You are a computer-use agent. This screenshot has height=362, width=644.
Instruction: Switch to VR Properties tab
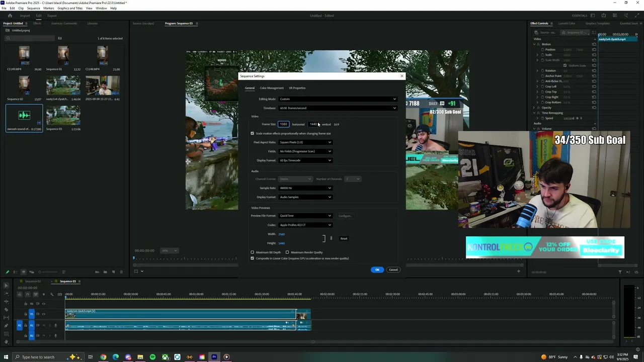pyautogui.click(x=297, y=88)
